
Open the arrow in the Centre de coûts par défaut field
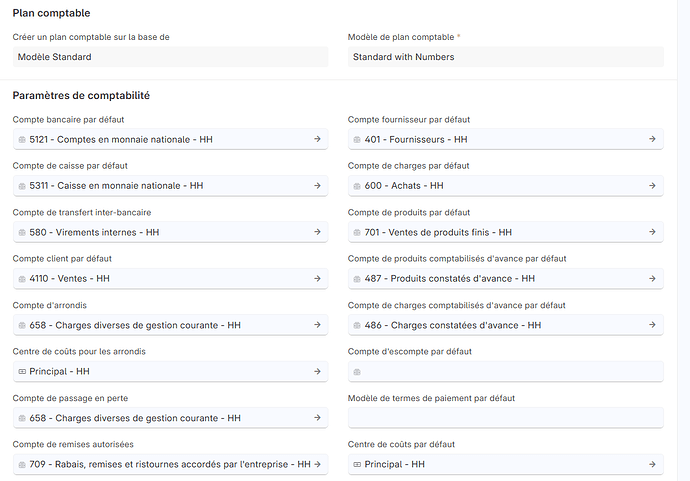click(x=652, y=464)
